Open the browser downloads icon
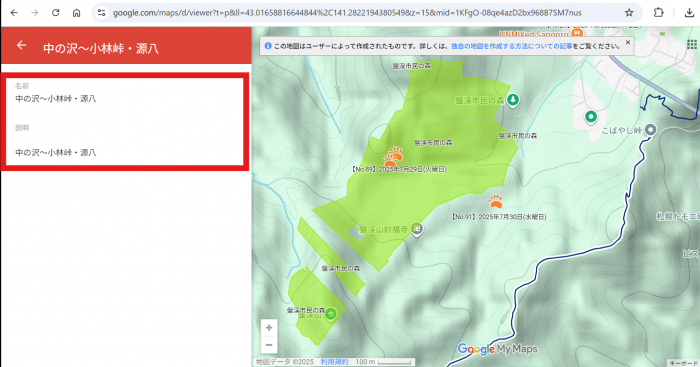 pyautogui.click(x=689, y=13)
